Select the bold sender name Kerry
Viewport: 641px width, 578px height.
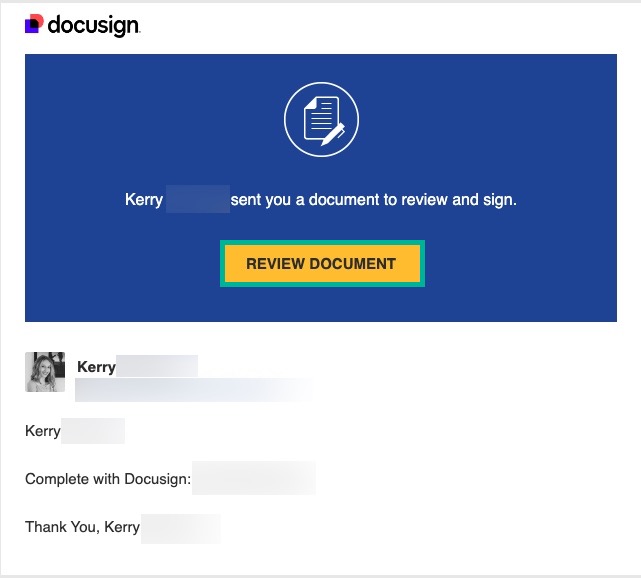[x=96, y=367]
